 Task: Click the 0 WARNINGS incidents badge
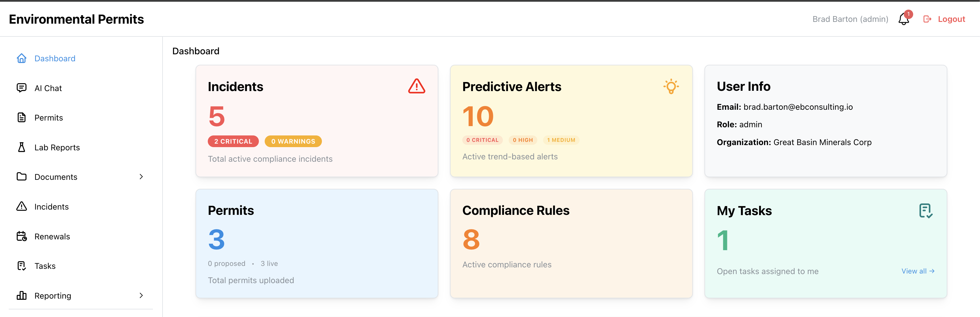click(x=293, y=141)
